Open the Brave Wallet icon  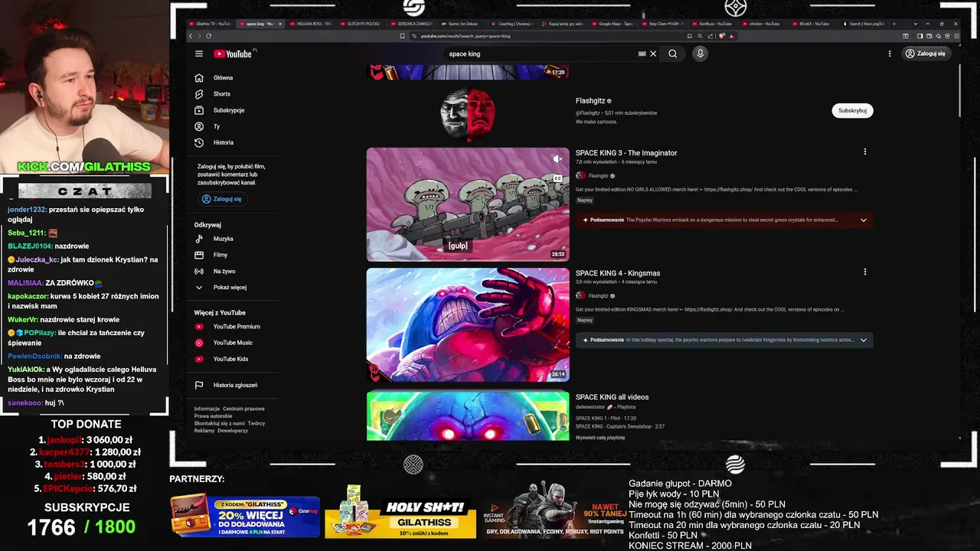click(x=929, y=36)
